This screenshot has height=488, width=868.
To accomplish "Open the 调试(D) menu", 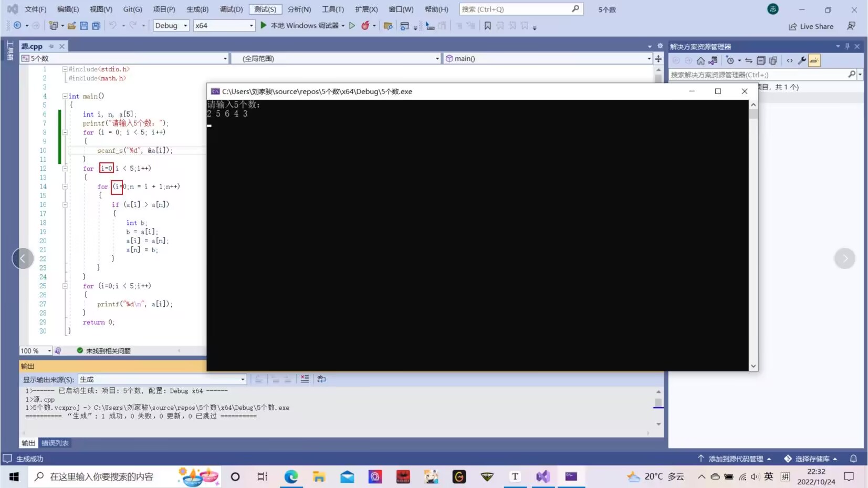I will [231, 9].
